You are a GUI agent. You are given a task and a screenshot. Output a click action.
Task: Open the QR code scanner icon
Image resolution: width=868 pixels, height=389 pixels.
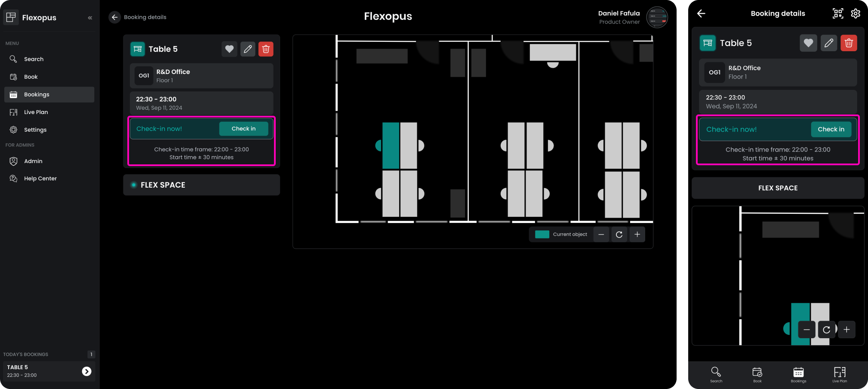[837, 13]
